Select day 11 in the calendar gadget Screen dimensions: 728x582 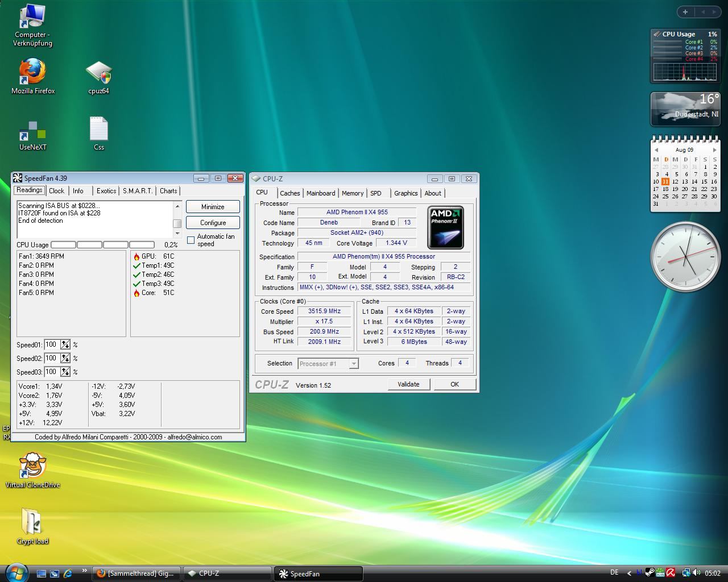[x=665, y=182]
